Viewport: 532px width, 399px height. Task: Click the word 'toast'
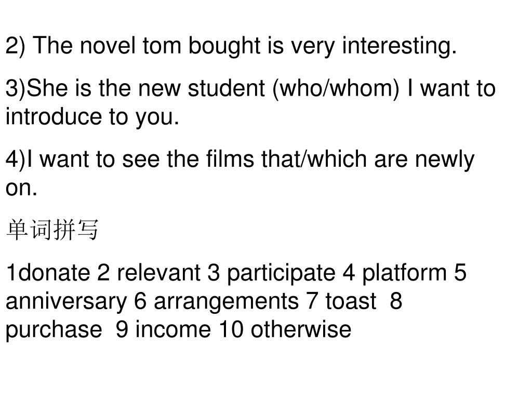[x=351, y=301]
